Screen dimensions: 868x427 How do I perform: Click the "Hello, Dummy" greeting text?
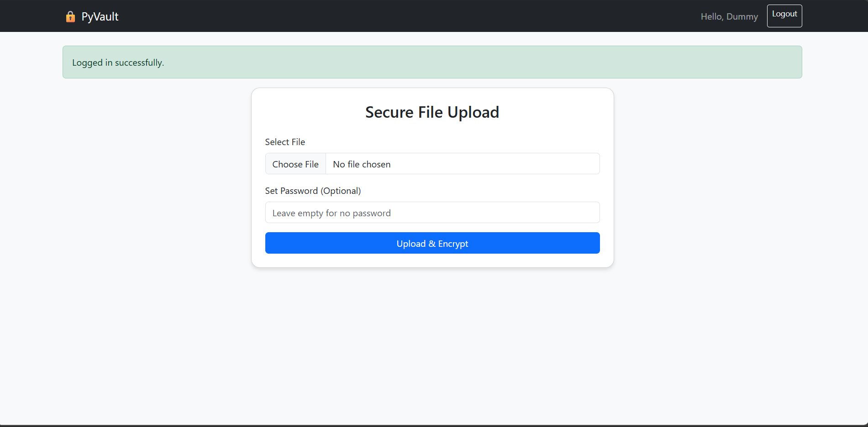729,17
